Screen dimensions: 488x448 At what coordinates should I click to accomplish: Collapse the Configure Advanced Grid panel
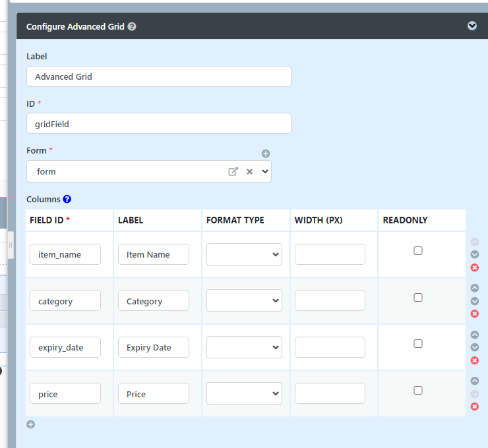472,26
